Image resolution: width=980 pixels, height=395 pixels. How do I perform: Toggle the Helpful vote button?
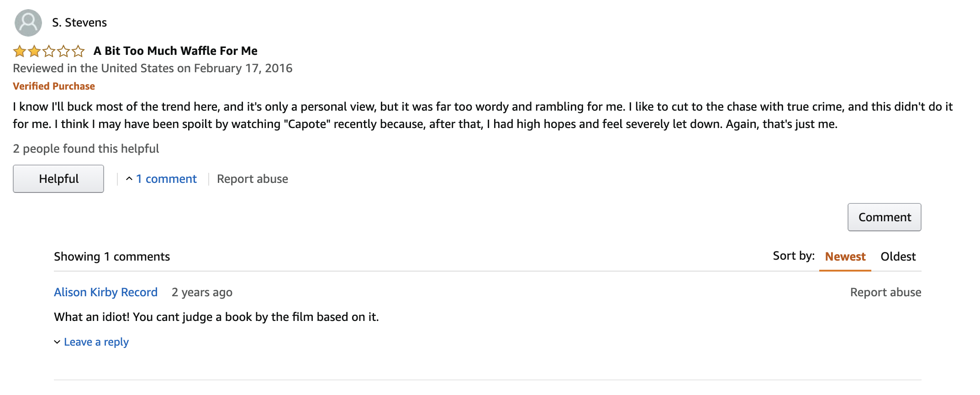click(58, 178)
